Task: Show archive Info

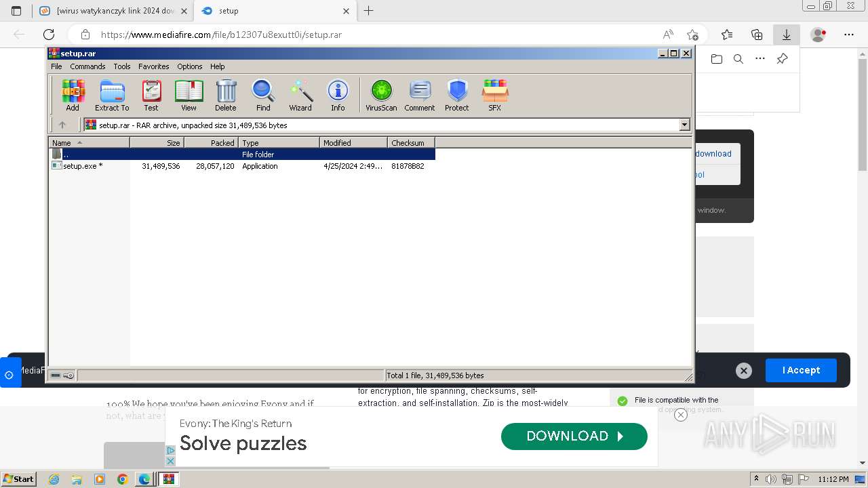Action: click(x=338, y=95)
